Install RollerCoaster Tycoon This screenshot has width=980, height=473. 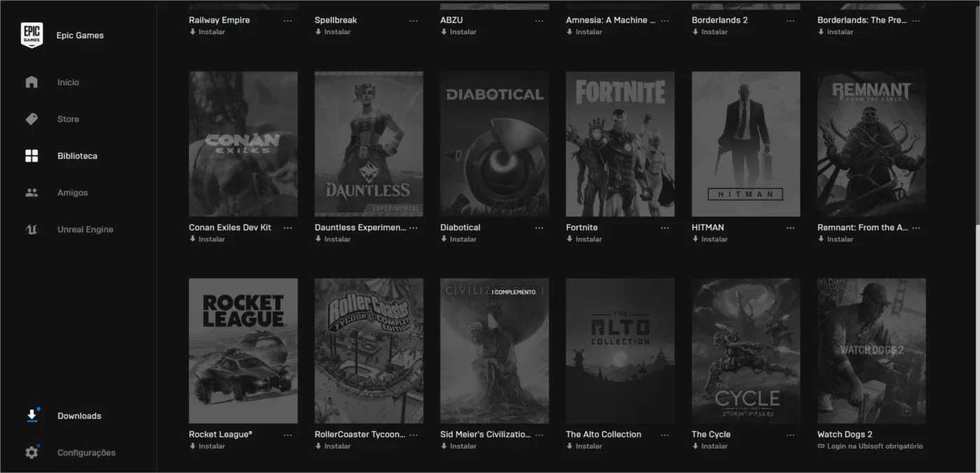(x=332, y=446)
